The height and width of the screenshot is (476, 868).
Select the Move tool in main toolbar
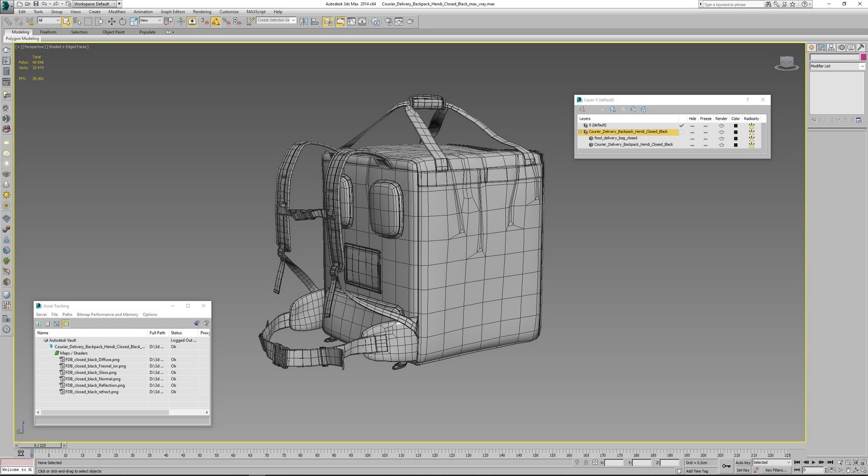pyautogui.click(x=112, y=21)
